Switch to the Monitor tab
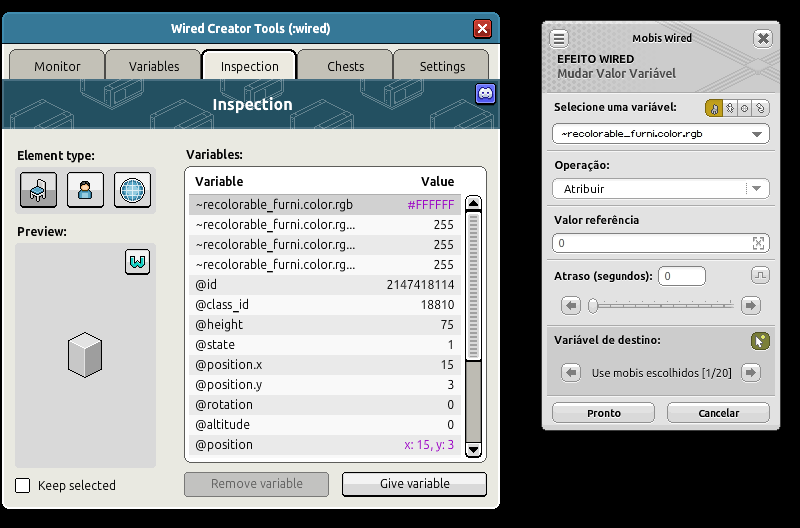The image size is (800, 528). 57,66
